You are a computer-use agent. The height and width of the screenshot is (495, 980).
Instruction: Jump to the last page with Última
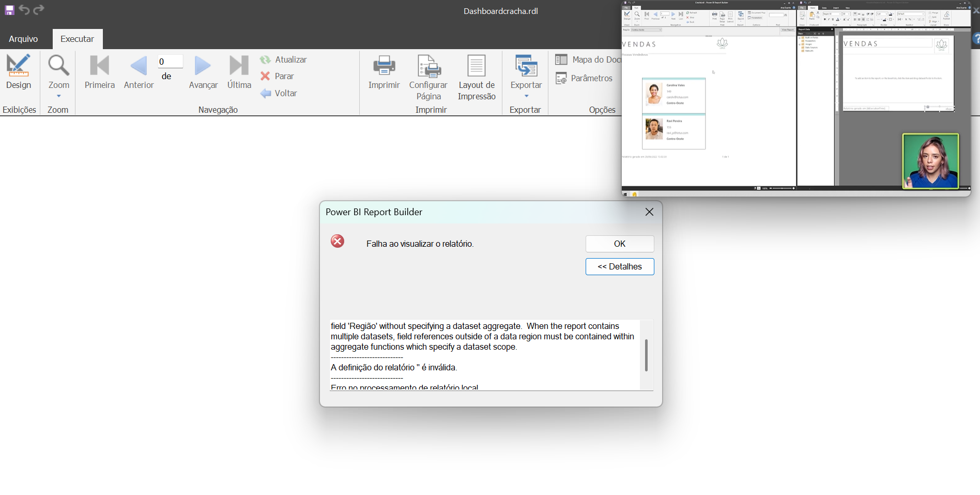[x=239, y=72]
